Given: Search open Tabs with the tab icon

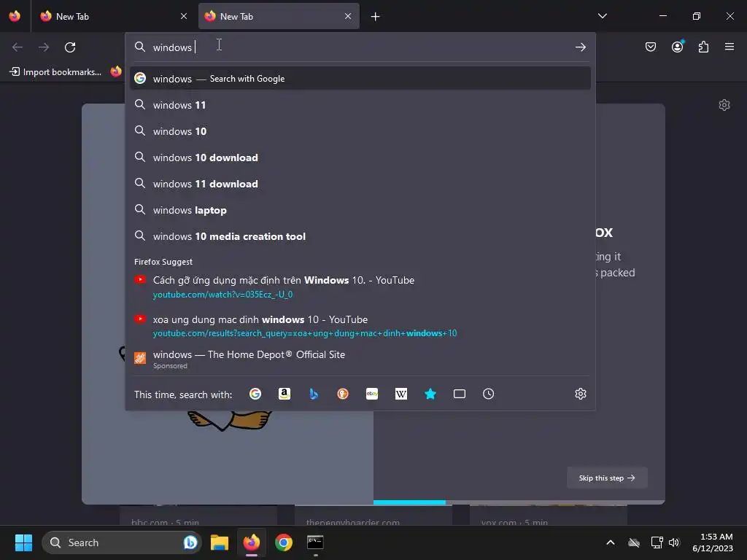Looking at the screenshot, I should (x=460, y=394).
